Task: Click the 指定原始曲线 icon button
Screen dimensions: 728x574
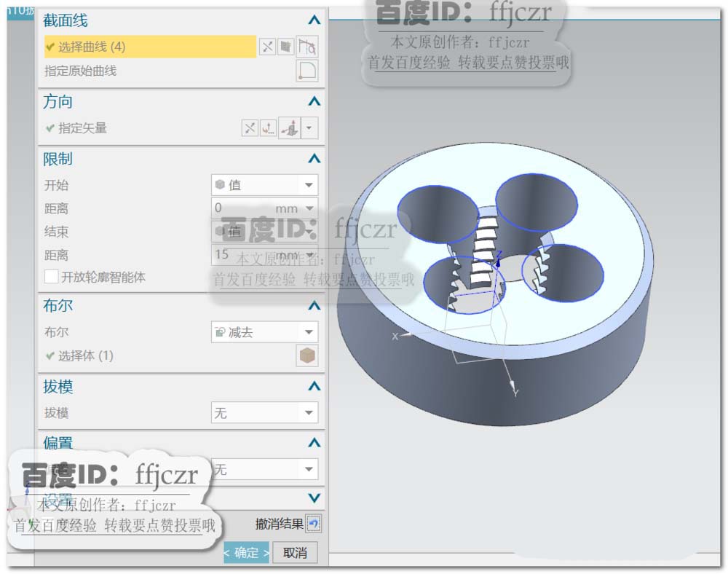Action: (307, 71)
